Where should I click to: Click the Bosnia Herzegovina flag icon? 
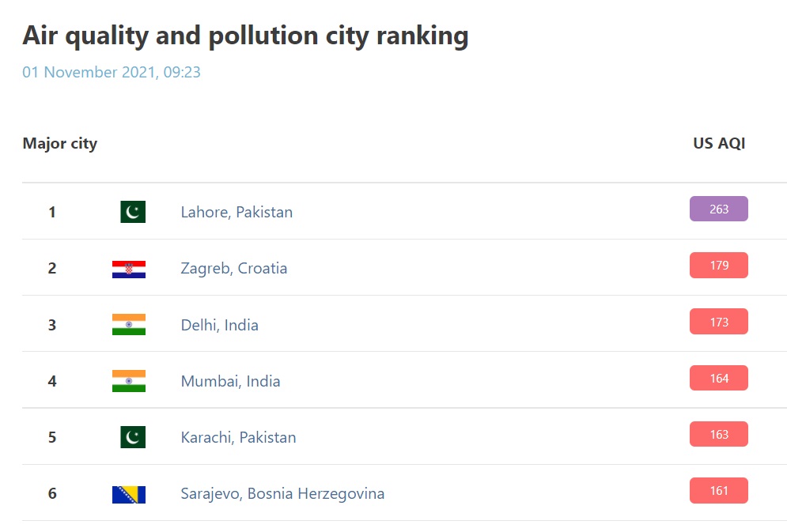click(x=129, y=494)
